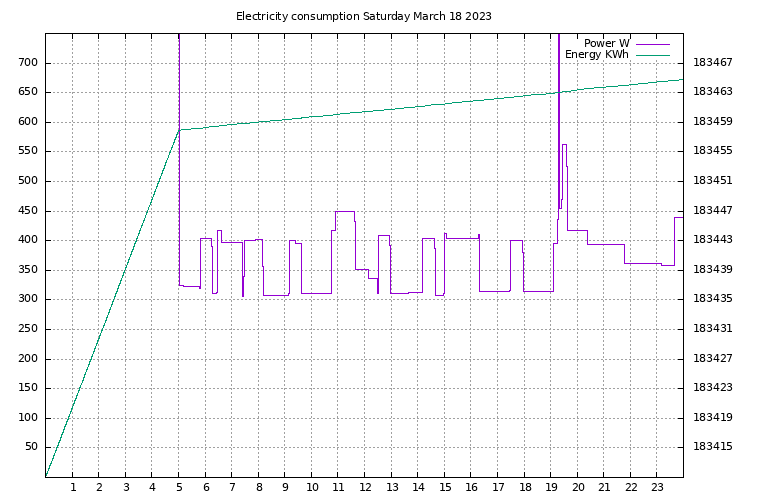The height and width of the screenshot is (500, 768).
Task: Click hour label 11 on x-axis
Action: click(338, 487)
